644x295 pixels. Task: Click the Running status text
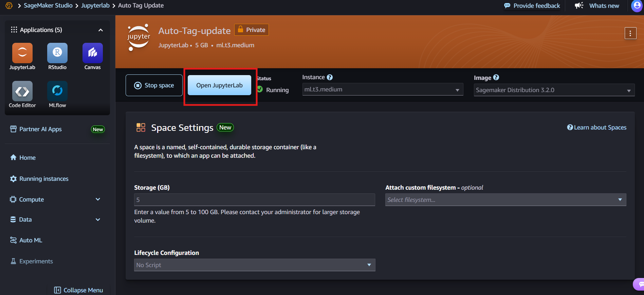277,90
